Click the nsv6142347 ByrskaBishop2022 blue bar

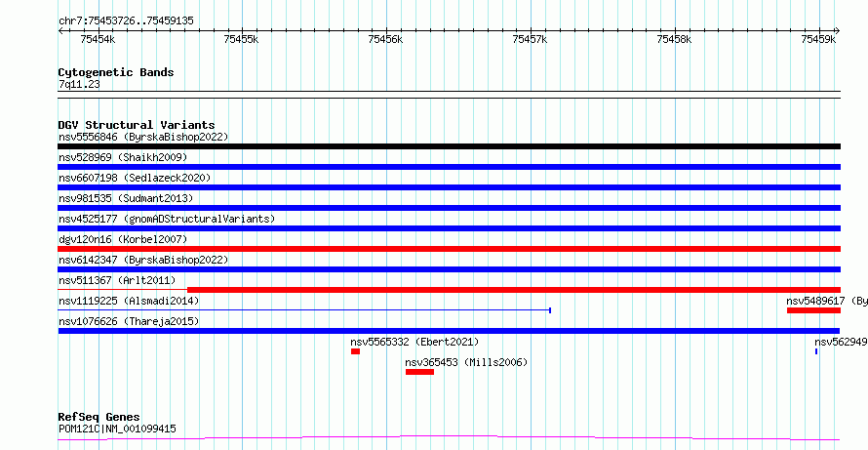449,269
